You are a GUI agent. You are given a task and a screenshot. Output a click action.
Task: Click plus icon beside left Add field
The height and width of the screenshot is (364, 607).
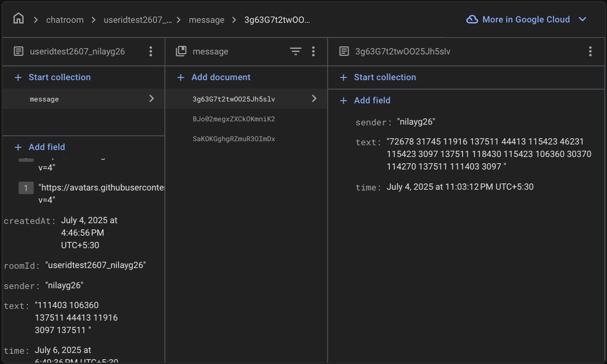coord(18,147)
